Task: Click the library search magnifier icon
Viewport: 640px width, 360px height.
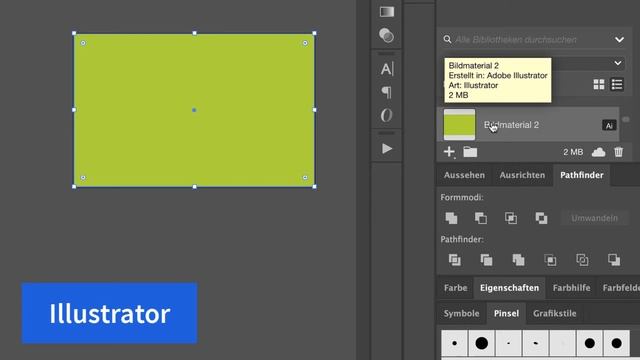Action: pyautogui.click(x=447, y=39)
